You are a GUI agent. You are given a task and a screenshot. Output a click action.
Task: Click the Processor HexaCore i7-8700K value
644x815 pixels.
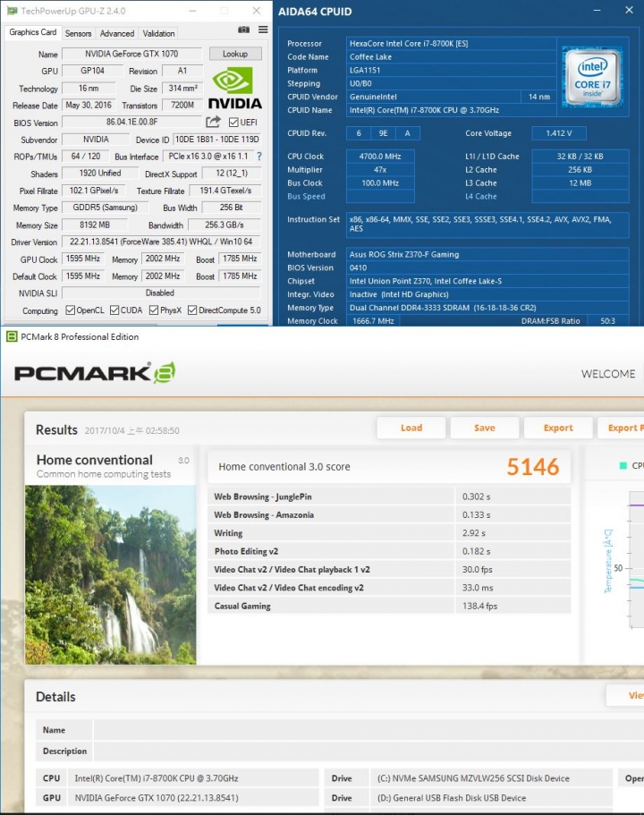click(451, 43)
